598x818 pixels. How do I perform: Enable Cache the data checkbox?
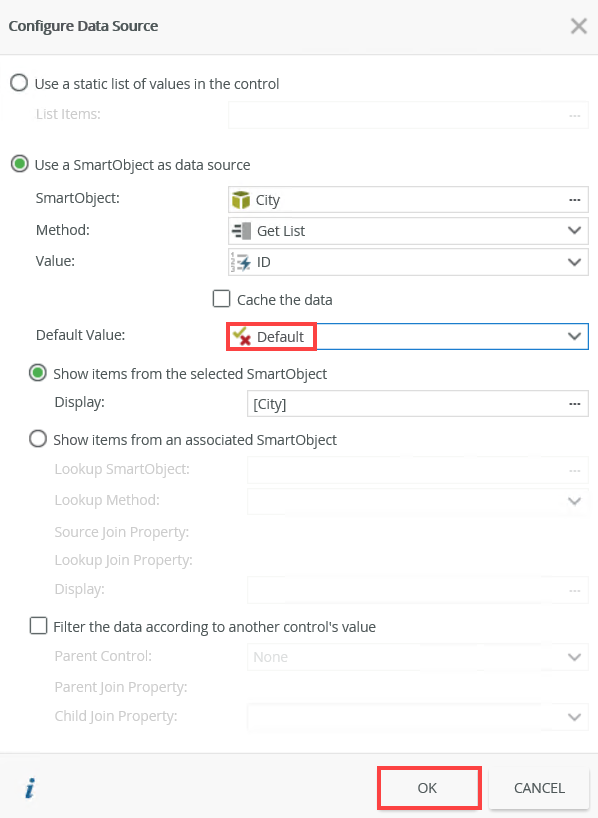[x=221, y=299]
